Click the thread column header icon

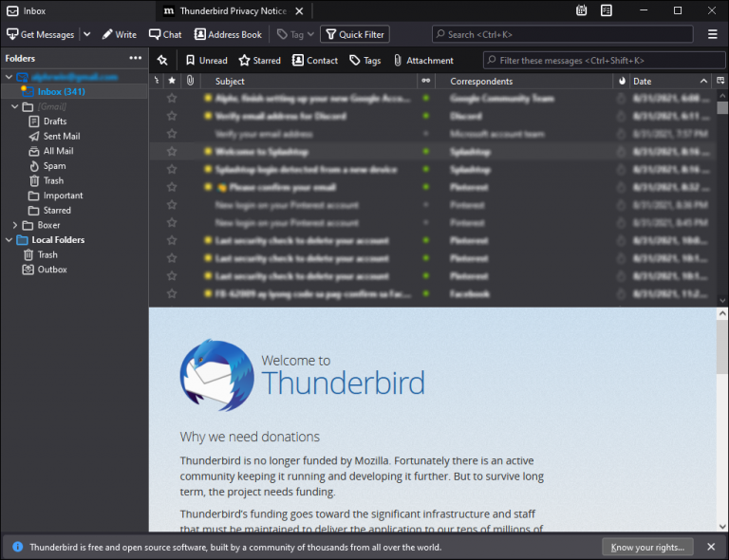pos(157,81)
